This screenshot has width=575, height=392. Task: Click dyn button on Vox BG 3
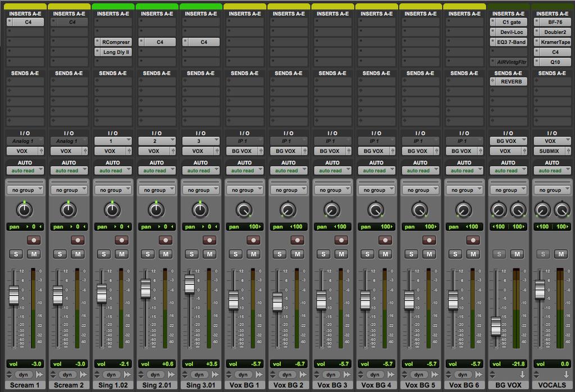pos(331,375)
